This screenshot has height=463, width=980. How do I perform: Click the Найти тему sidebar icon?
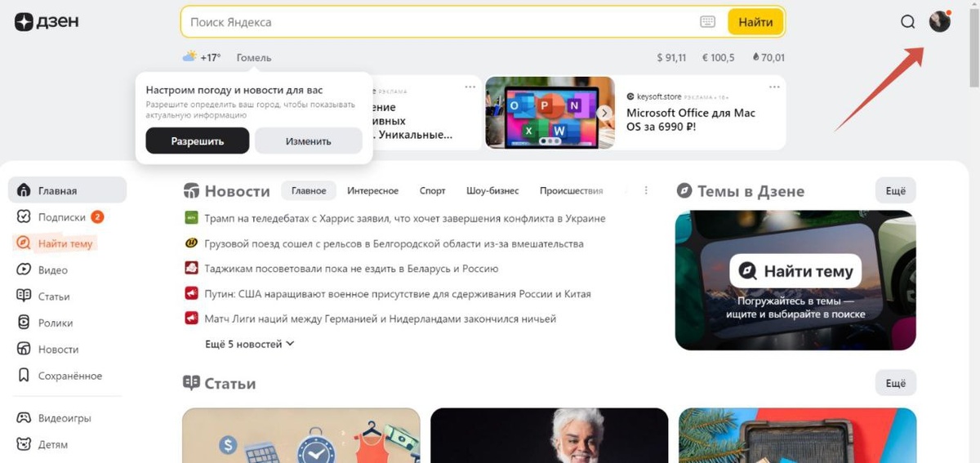click(x=24, y=243)
